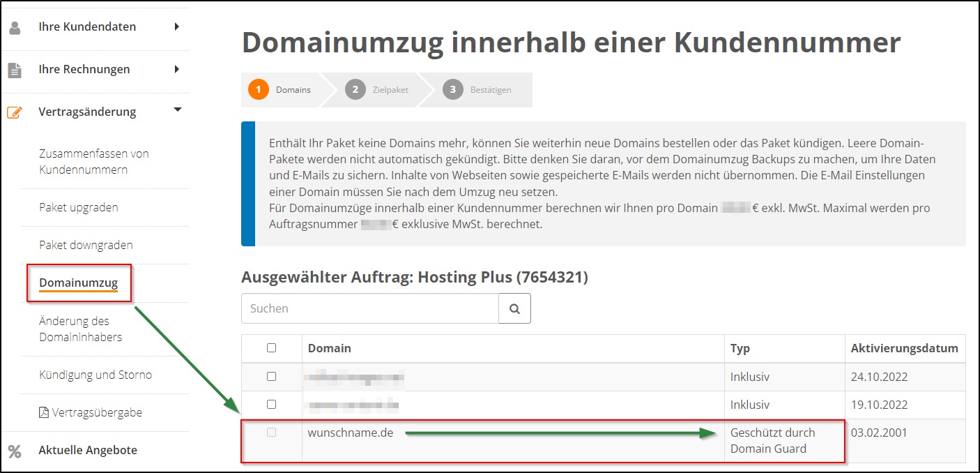Collapse the Vertragsänderung section arrow
980x473 pixels.
pos(177,110)
